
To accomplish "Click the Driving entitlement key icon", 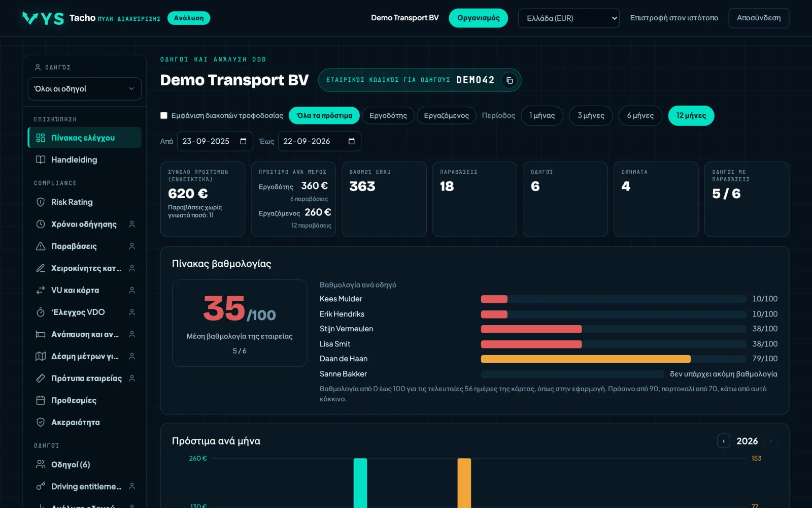I will coord(41,486).
